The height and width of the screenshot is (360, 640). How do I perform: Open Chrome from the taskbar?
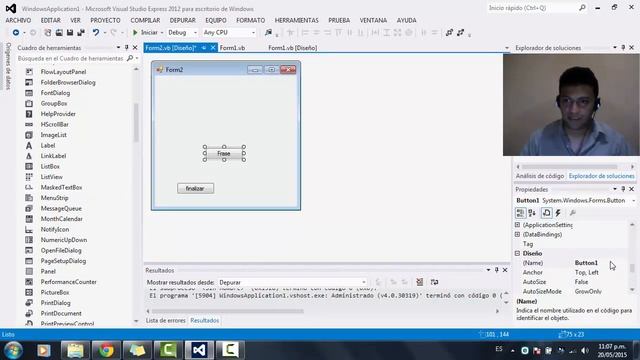106,350
